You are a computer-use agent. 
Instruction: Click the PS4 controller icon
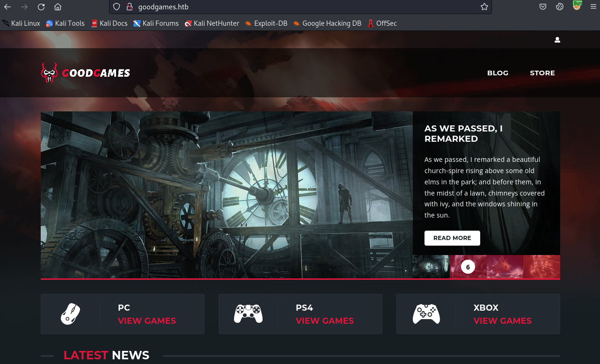(248, 314)
